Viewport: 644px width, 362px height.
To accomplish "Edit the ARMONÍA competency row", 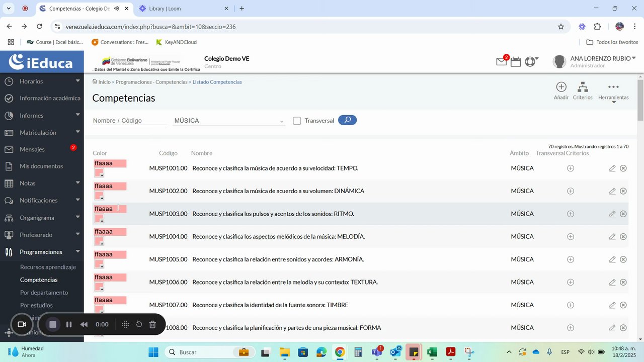I will coord(612,259).
